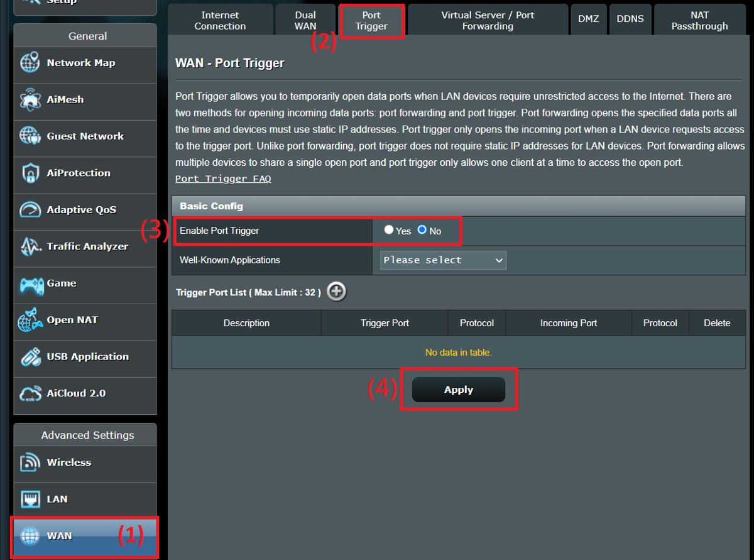Go to AiCloud 2.0 menu label
Image resolution: width=754 pixels, height=560 pixels.
click(76, 393)
